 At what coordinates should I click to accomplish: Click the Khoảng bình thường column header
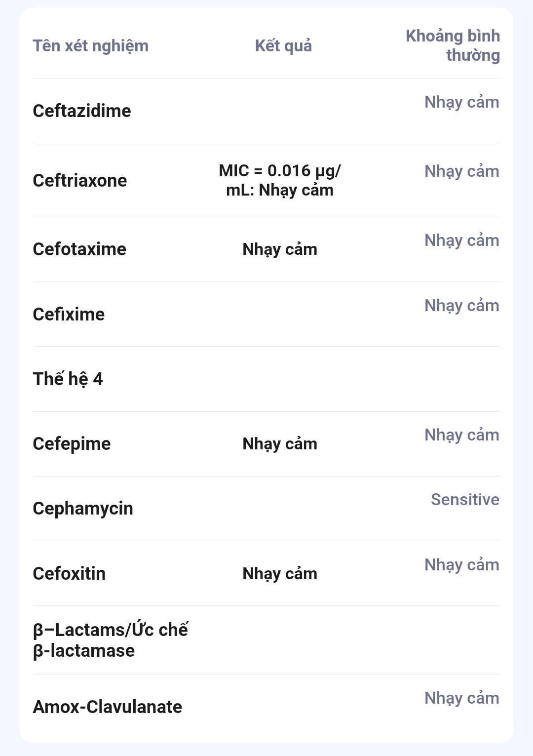pos(453,45)
